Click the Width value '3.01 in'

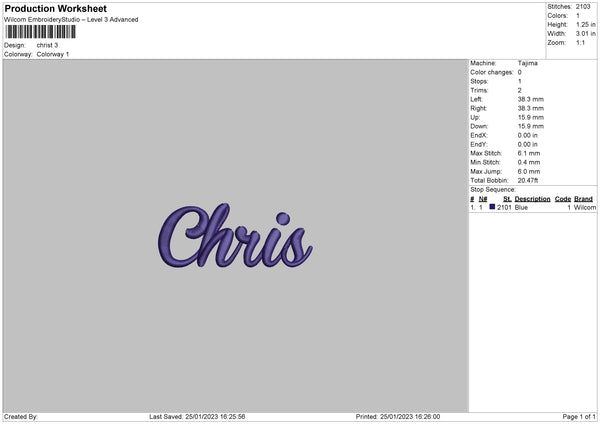point(586,34)
